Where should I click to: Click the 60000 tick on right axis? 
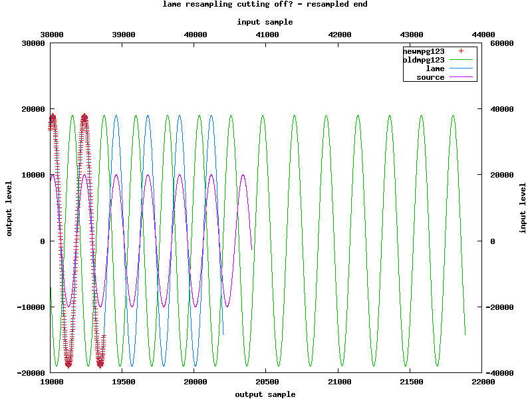click(499, 43)
